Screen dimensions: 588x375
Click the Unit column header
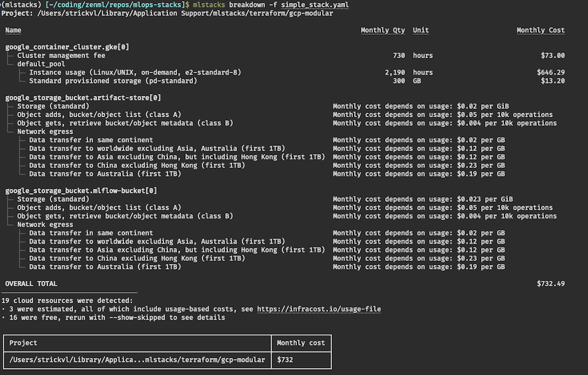tap(420, 30)
